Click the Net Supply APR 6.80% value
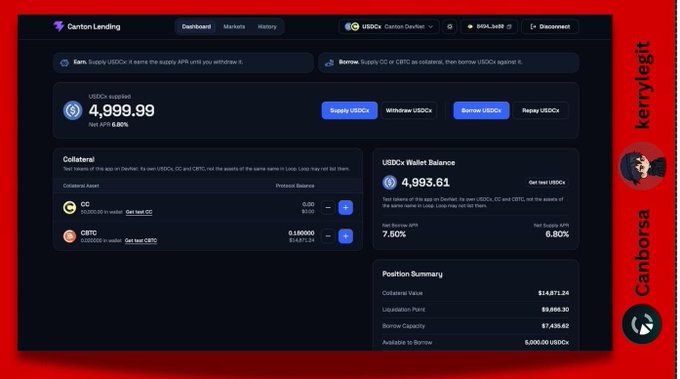The image size is (680, 379). [x=557, y=234]
